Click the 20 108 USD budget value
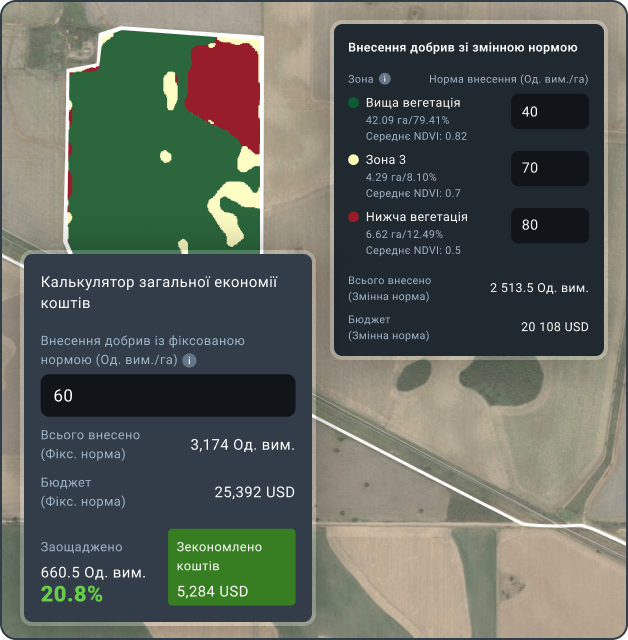 [555, 327]
